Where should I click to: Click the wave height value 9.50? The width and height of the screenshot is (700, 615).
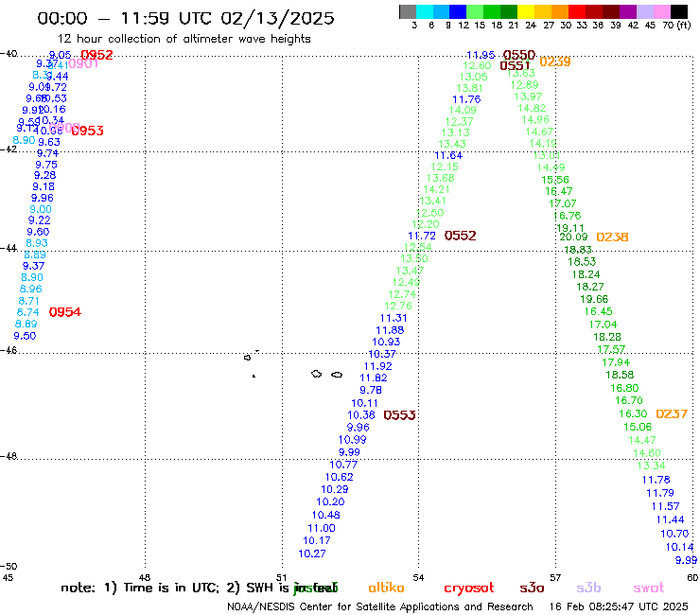point(25,336)
